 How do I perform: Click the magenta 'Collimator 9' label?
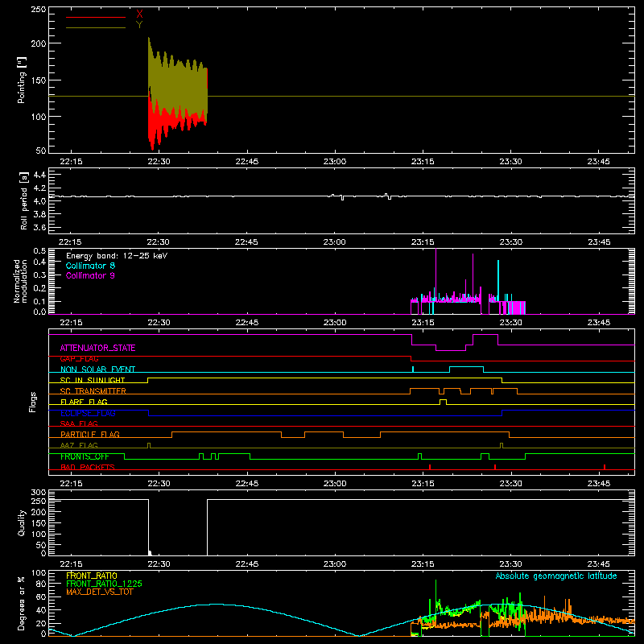[90, 275]
